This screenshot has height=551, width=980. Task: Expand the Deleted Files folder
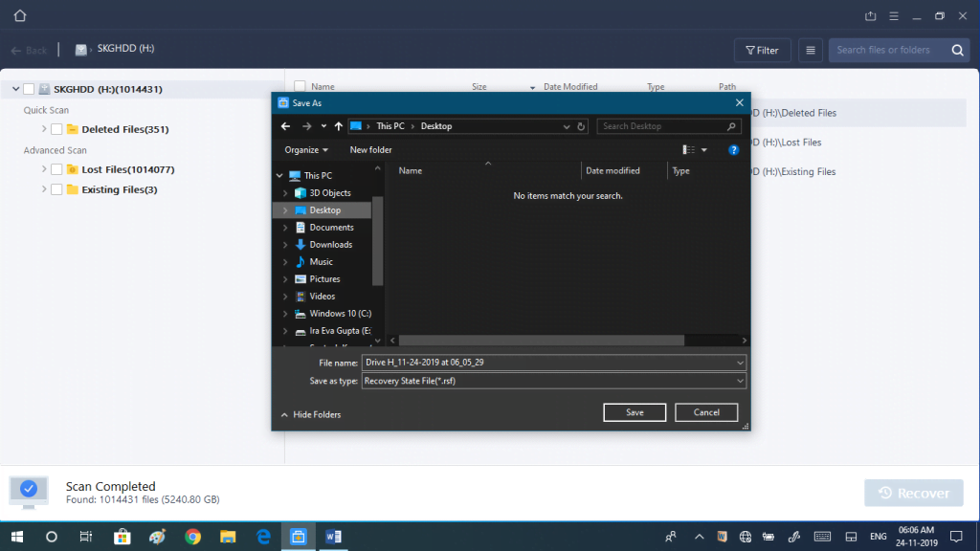point(44,129)
